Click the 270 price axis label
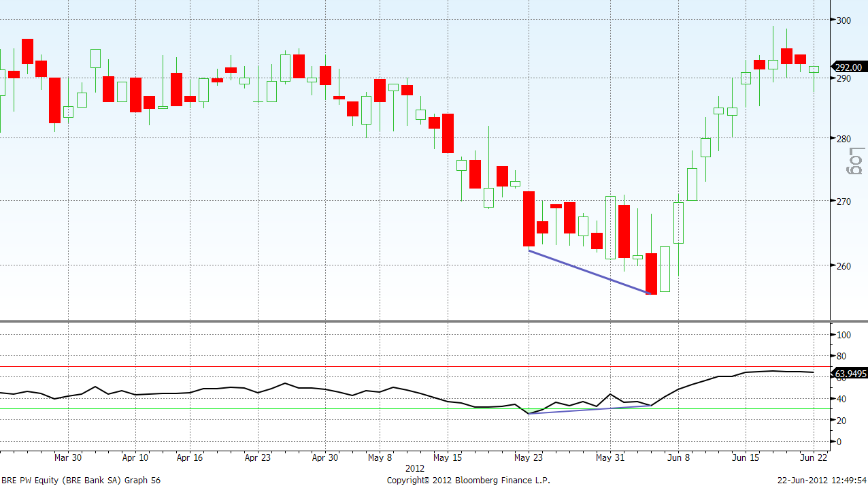Viewport: 868px width, 486px height. [844, 201]
